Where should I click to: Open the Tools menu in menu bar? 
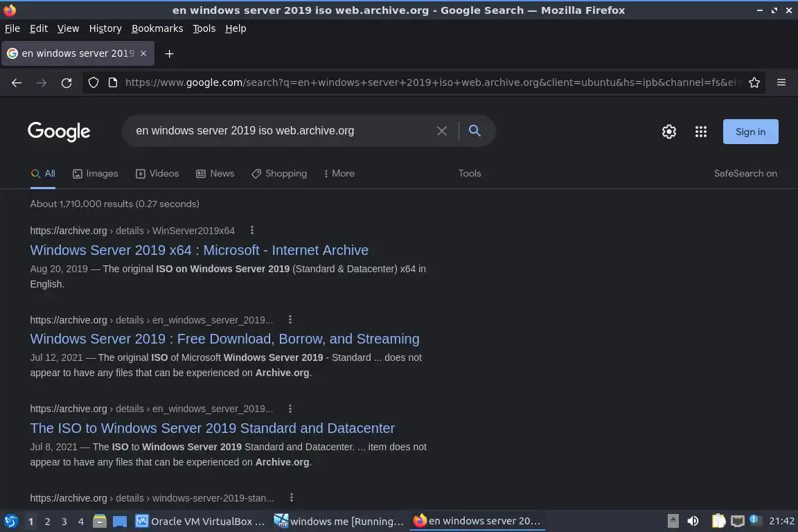click(x=204, y=28)
